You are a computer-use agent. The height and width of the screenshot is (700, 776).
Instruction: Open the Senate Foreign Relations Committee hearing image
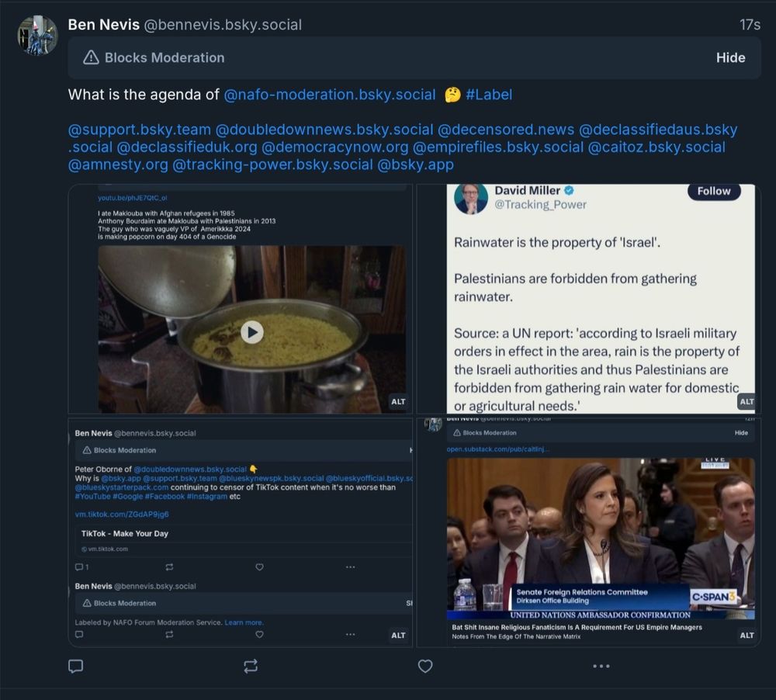coord(588,532)
